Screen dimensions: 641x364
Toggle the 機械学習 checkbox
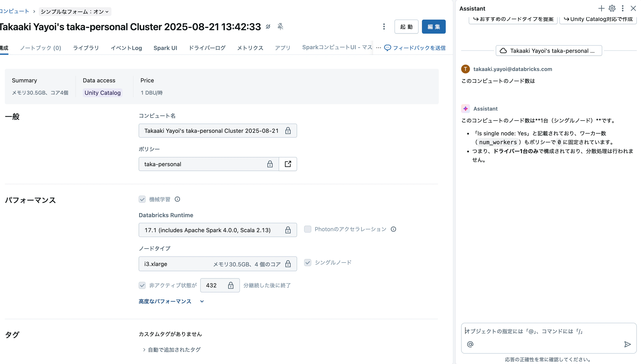click(142, 199)
